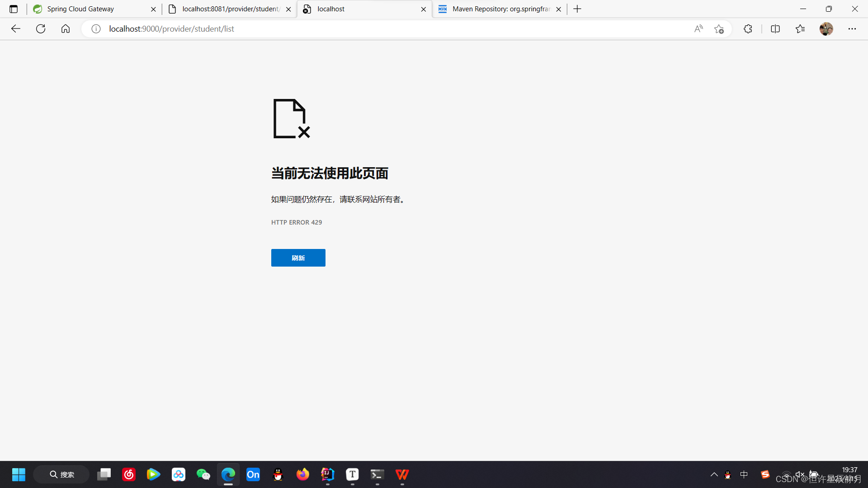
Task: Open WPS Office from the taskbar
Action: [401, 474]
